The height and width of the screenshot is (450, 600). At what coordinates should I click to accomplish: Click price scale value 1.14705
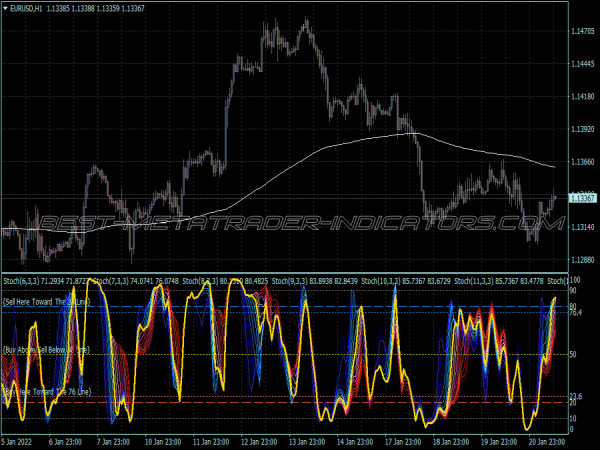[x=583, y=31]
